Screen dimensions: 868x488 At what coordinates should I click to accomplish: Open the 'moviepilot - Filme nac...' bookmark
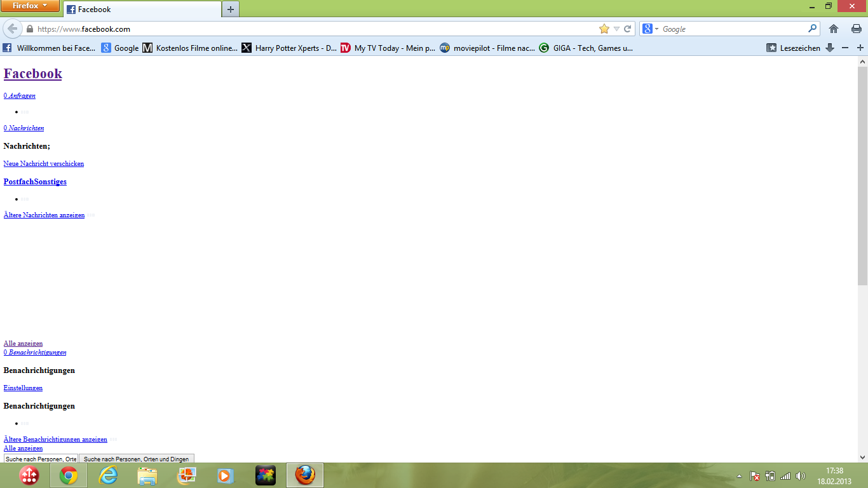487,48
